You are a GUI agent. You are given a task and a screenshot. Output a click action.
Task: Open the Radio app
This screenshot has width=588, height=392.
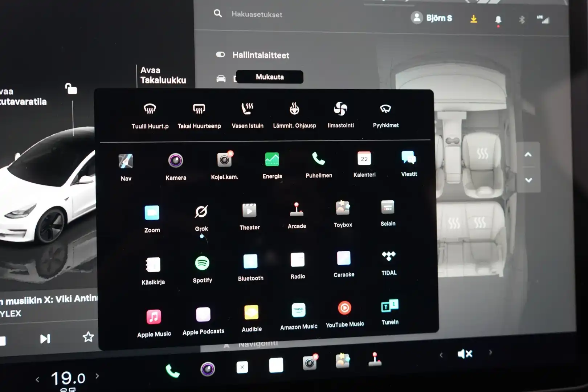(298, 266)
